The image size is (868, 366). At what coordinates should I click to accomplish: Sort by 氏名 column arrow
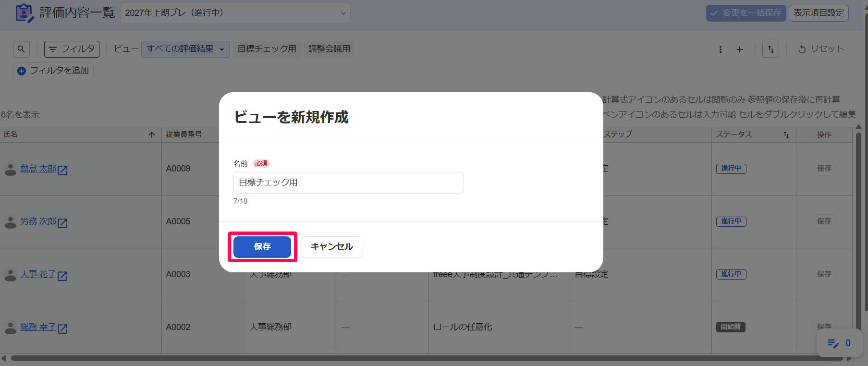coord(152,135)
